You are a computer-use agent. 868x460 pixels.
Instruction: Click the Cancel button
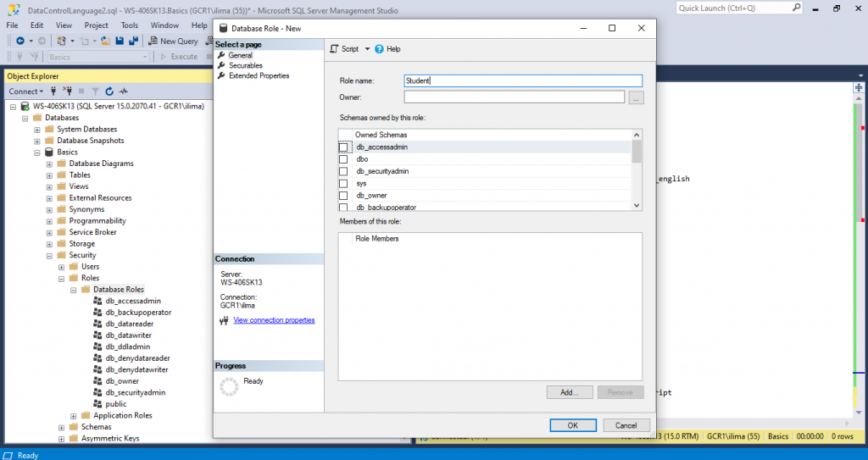tap(626, 425)
